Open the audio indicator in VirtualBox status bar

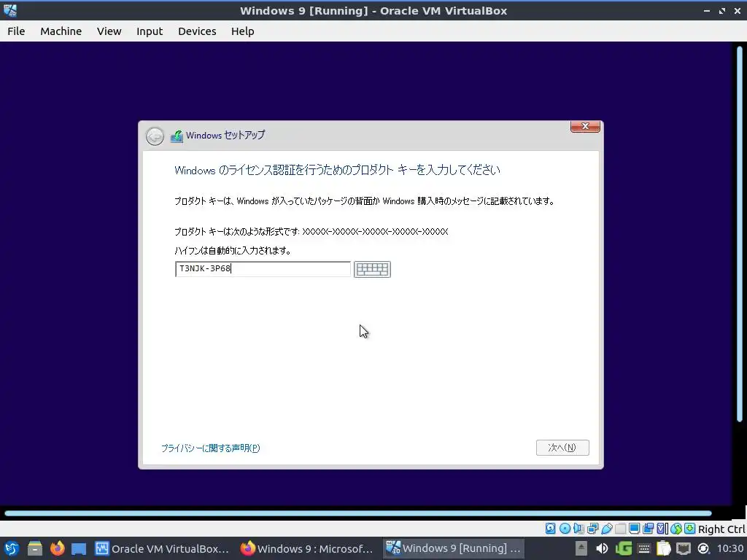click(x=578, y=529)
